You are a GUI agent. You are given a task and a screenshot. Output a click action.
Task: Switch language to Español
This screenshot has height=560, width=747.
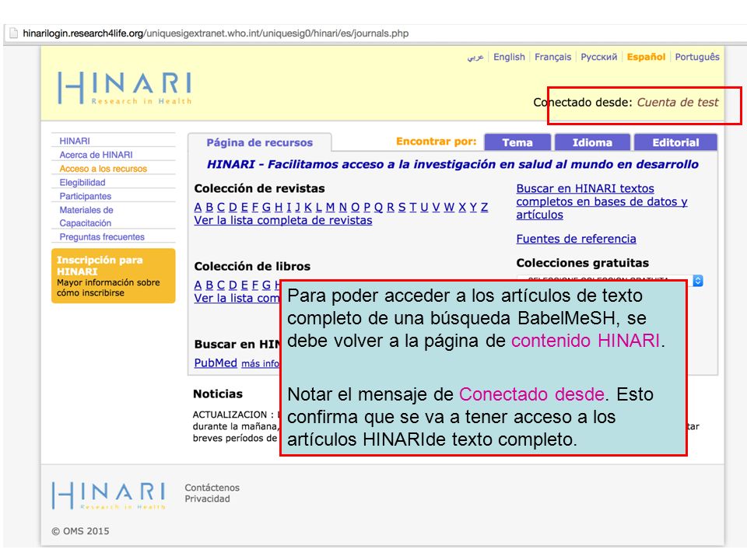646,57
